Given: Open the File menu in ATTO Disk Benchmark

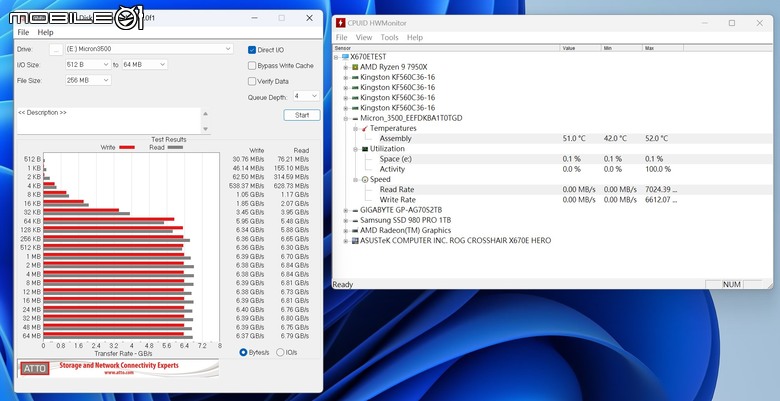Looking at the screenshot, I should tap(23, 32).
